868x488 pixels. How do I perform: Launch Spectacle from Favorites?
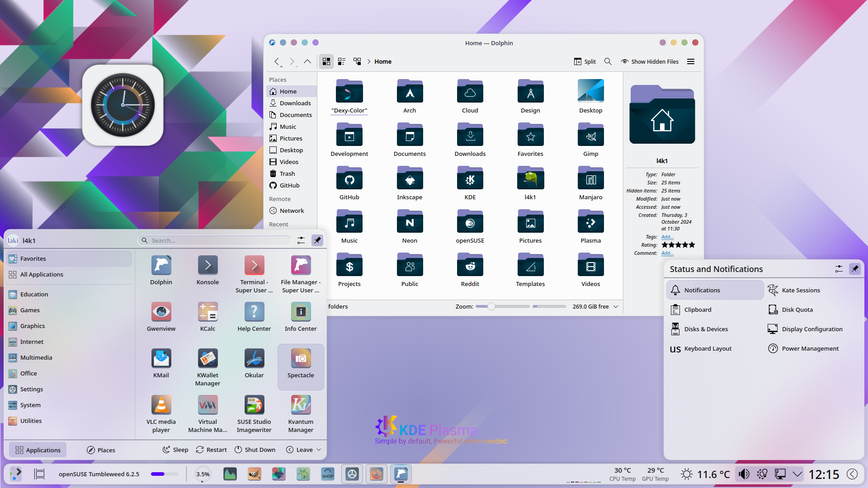(301, 366)
